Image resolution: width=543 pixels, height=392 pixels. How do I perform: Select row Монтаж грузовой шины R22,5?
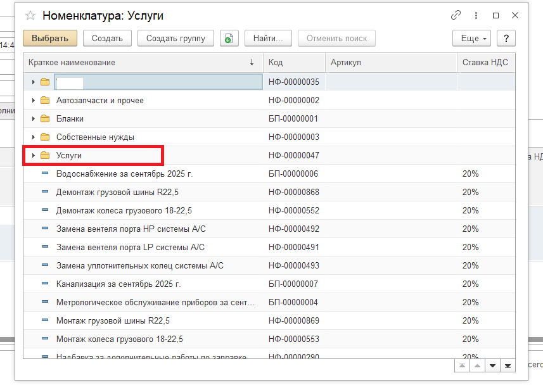click(113, 320)
